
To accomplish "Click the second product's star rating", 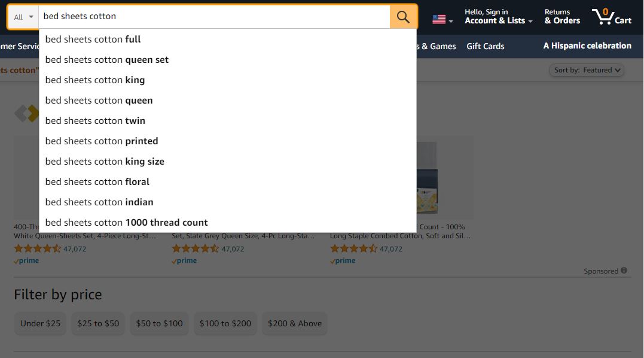I will point(196,248).
